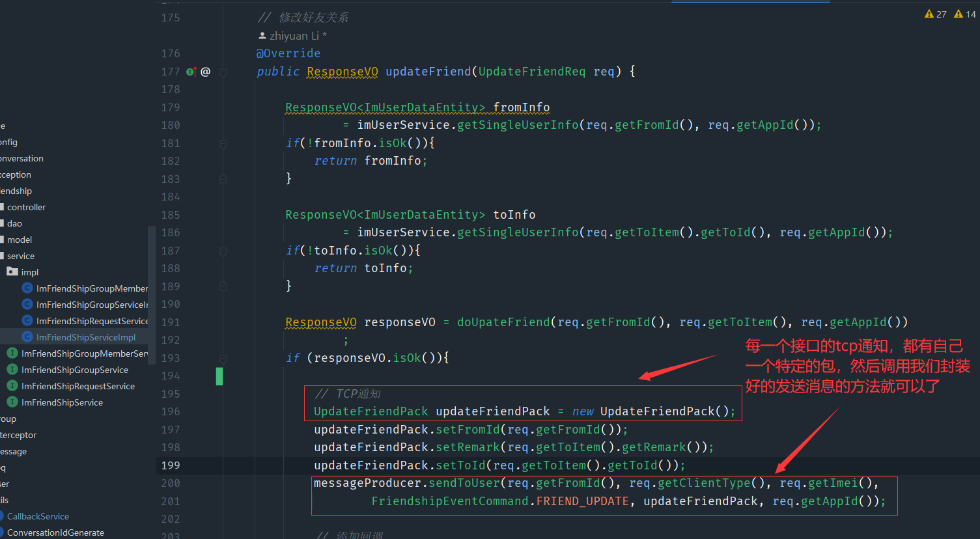The image size is (980, 539).
Task: Click the @Override annotation
Action: pyautogui.click(x=288, y=53)
